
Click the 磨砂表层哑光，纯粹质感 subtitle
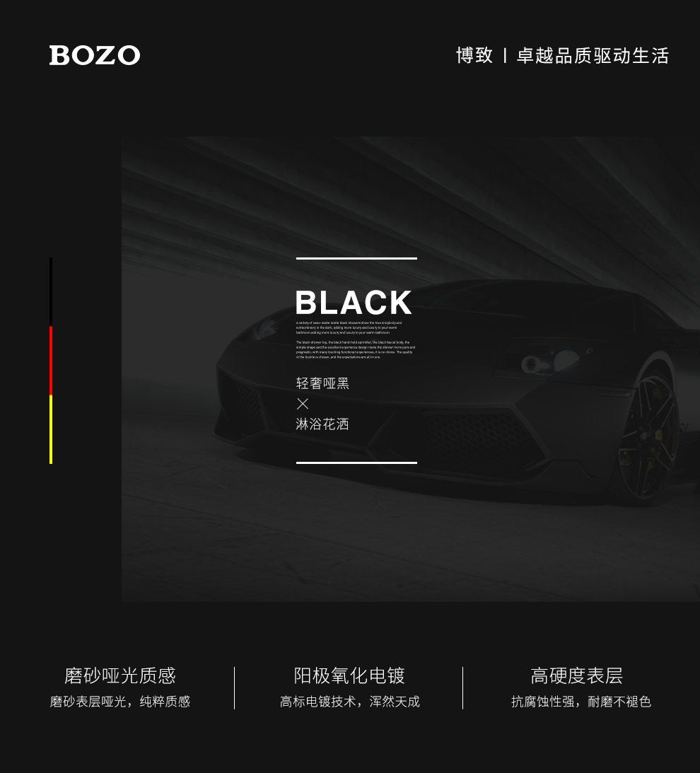[119, 702]
